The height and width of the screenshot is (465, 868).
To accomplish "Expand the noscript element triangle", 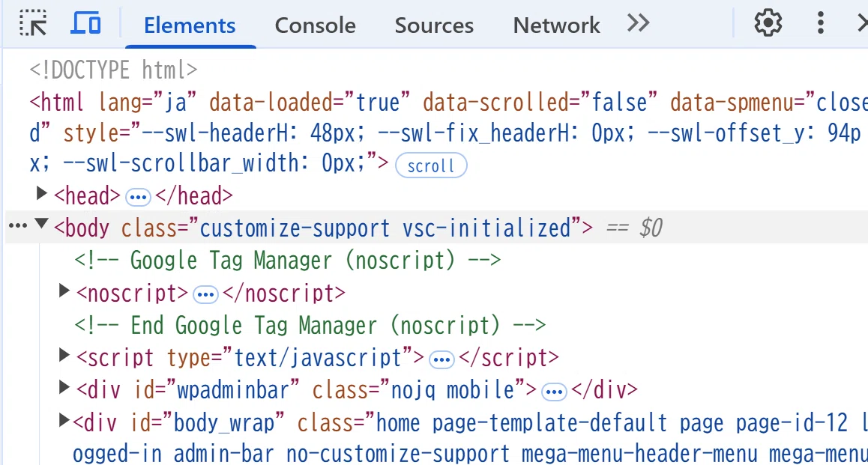I will 64,291.
